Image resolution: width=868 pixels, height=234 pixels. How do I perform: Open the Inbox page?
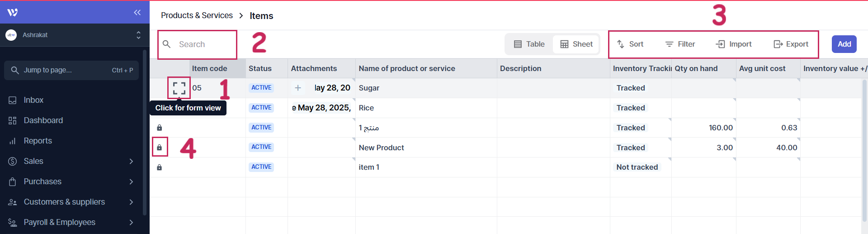[33, 100]
